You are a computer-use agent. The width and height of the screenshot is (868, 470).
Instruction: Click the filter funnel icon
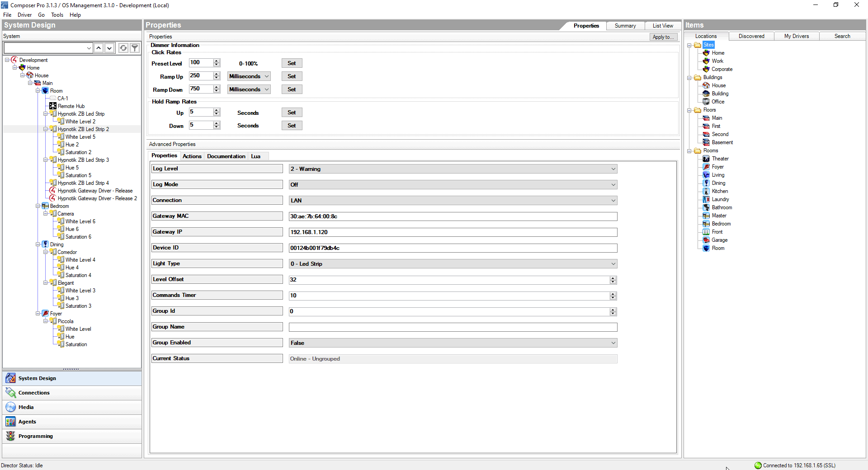point(135,48)
